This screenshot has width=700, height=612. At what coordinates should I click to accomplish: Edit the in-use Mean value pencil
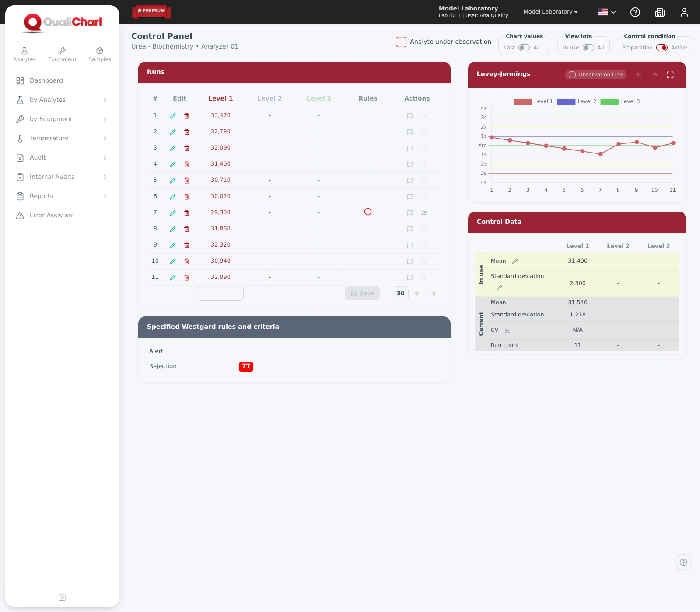tap(515, 261)
